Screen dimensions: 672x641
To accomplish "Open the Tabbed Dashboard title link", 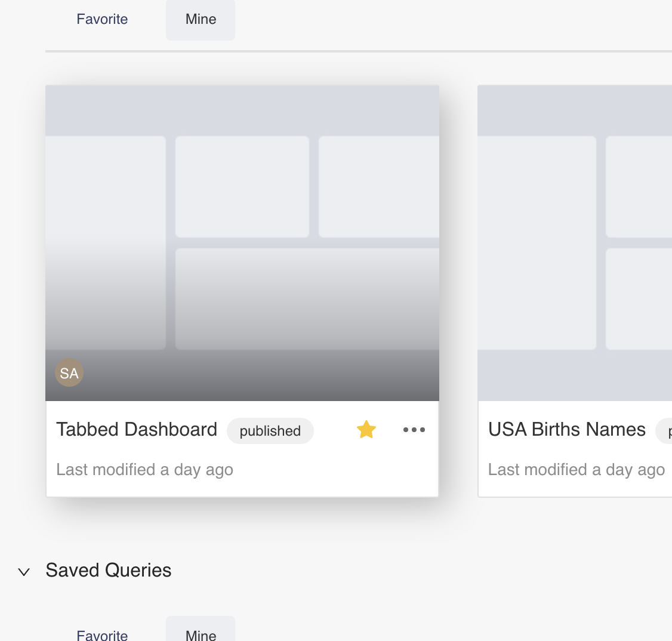I will (137, 429).
